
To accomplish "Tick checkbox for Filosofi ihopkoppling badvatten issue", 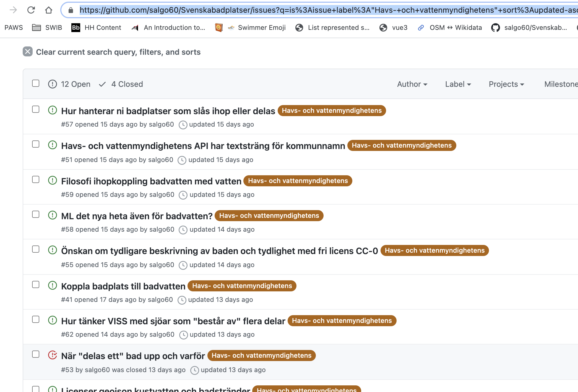I will [x=36, y=180].
